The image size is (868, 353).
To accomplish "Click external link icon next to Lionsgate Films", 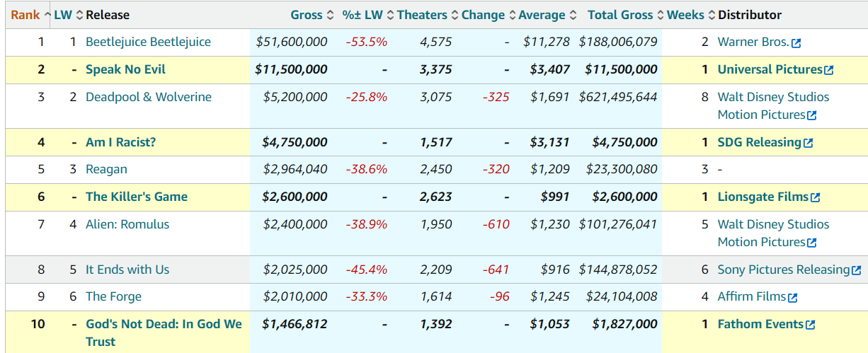I will coord(815,198).
